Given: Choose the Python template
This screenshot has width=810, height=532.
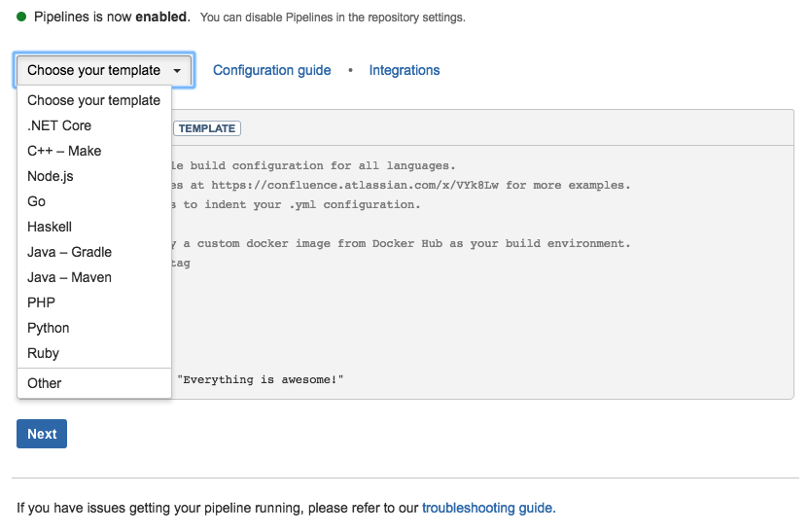Looking at the screenshot, I should [94, 328].
